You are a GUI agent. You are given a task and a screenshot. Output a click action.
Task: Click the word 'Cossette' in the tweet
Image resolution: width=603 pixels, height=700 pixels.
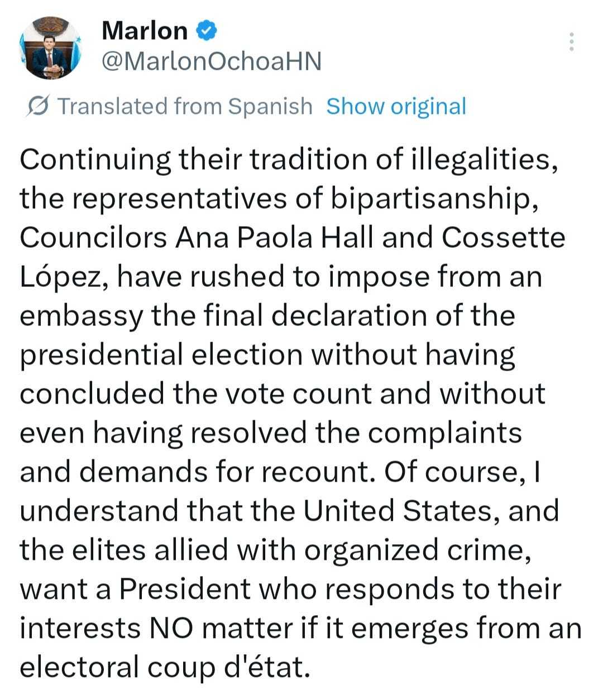504,237
